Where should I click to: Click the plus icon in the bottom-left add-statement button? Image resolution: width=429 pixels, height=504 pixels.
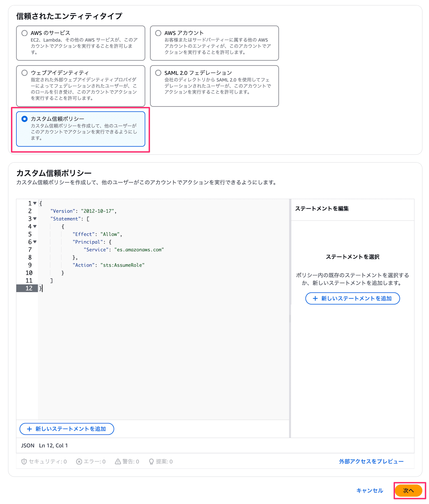pos(29,429)
